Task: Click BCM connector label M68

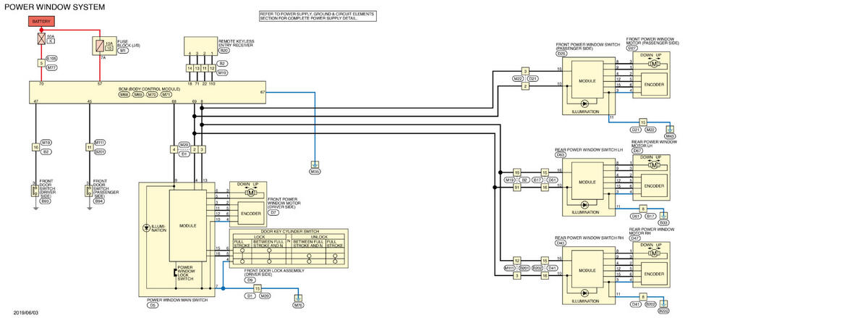Action: pos(124,94)
